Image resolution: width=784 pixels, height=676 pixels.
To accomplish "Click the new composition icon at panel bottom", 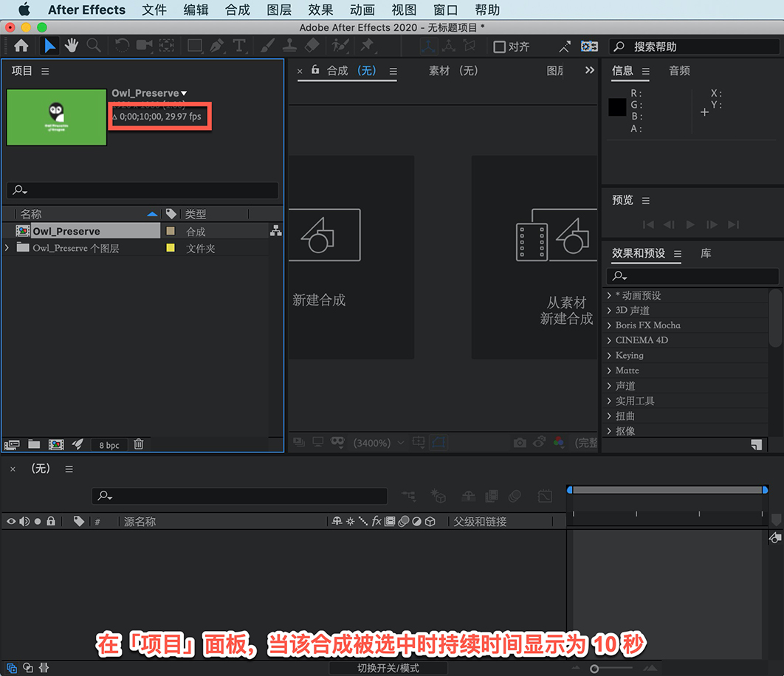I will (x=56, y=444).
